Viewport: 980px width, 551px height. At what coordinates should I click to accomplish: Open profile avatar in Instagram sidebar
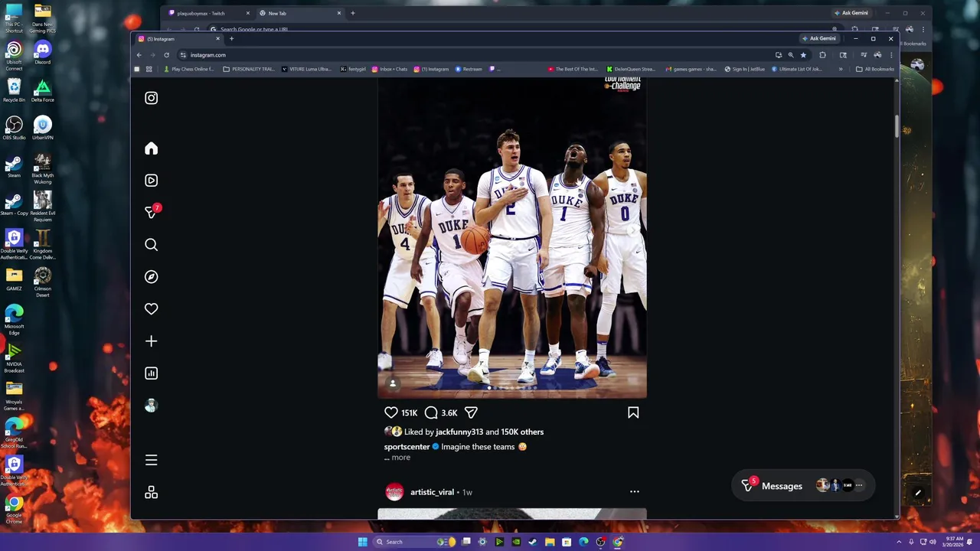[151, 406]
